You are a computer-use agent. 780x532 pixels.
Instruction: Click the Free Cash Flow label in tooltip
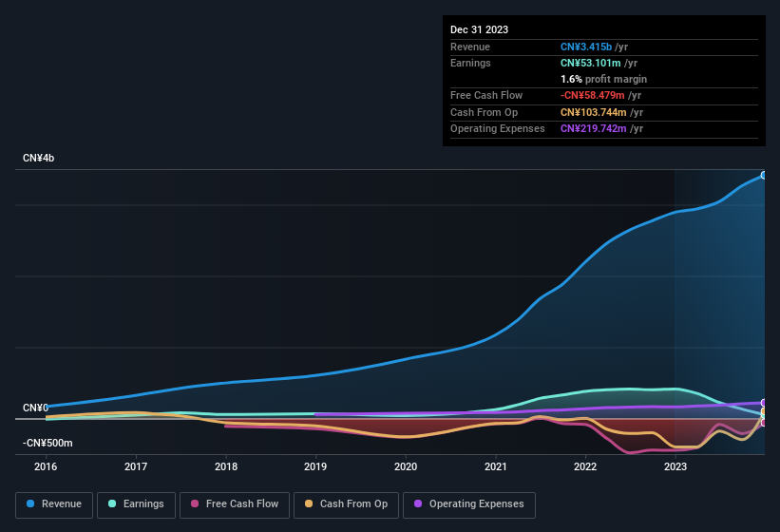pos(486,95)
